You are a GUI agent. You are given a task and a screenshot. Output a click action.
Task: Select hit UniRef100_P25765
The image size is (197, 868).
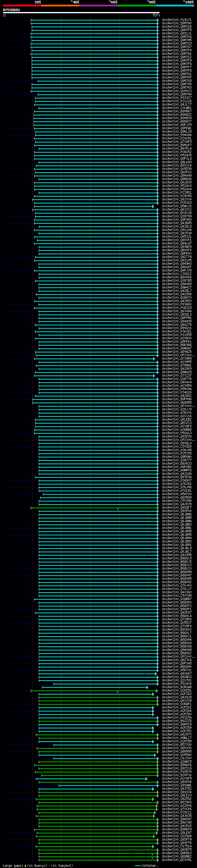177,453
